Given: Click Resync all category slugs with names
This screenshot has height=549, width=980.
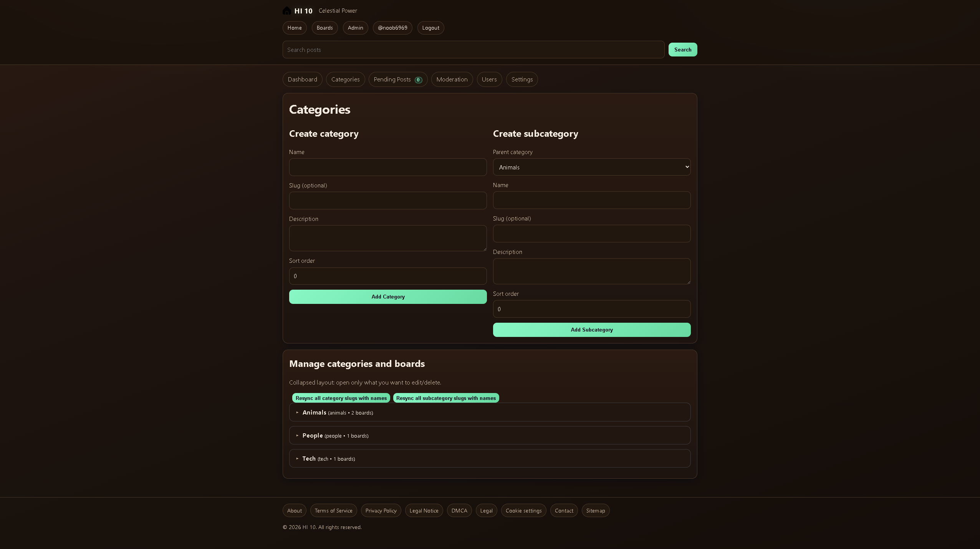Looking at the screenshot, I should tap(341, 398).
